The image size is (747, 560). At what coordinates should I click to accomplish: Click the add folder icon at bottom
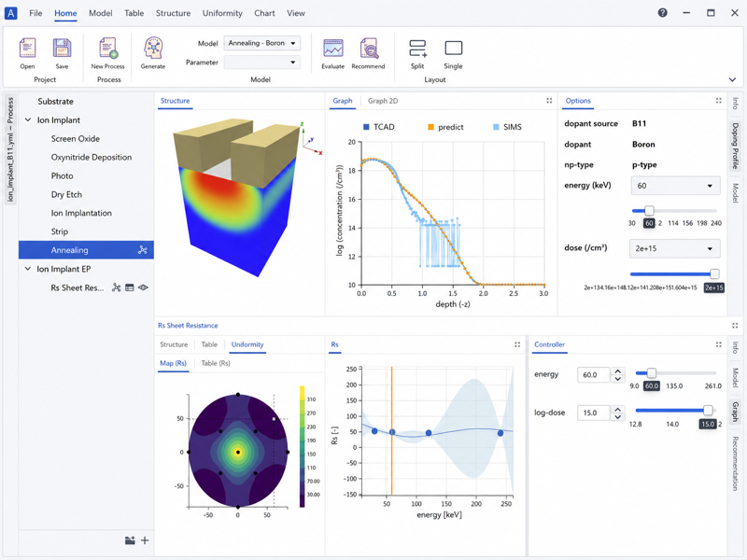(130, 540)
